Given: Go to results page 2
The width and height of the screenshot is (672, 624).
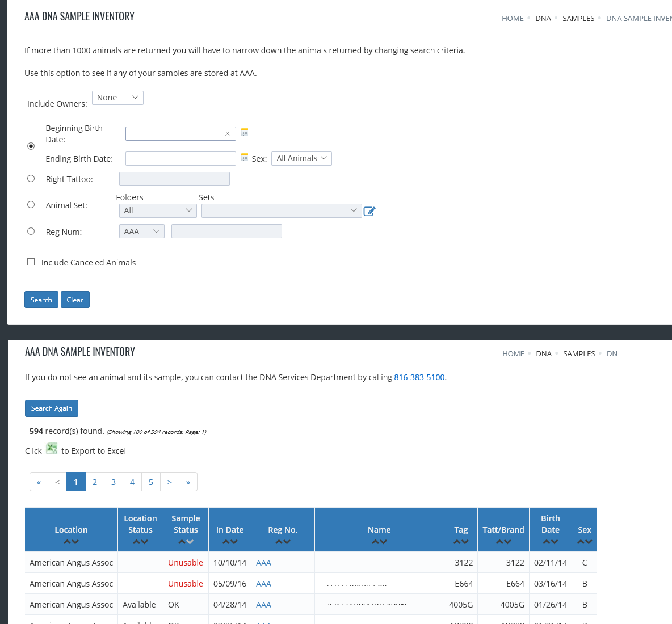Looking at the screenshot, I should click(x=95, y=482).
